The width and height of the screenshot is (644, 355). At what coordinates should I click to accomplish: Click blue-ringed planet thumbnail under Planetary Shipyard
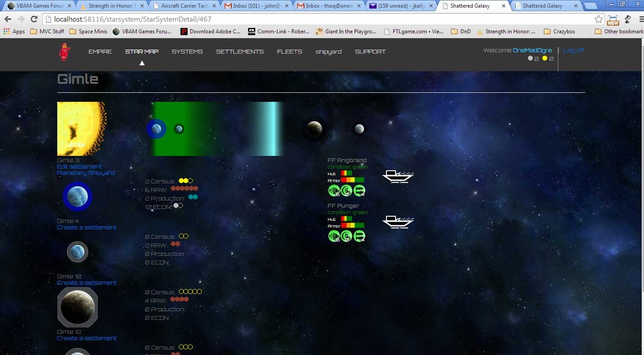78,196
